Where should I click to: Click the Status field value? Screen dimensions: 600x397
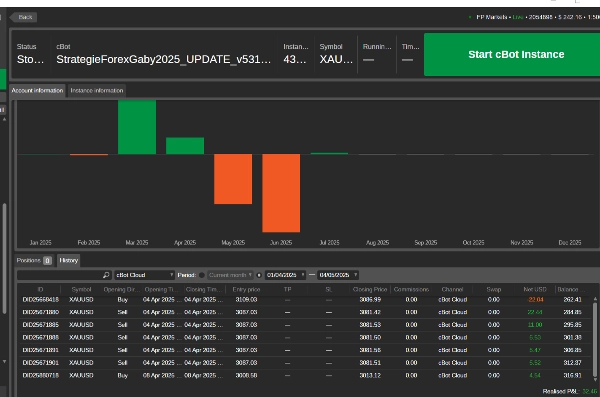[x=30, y=59]
